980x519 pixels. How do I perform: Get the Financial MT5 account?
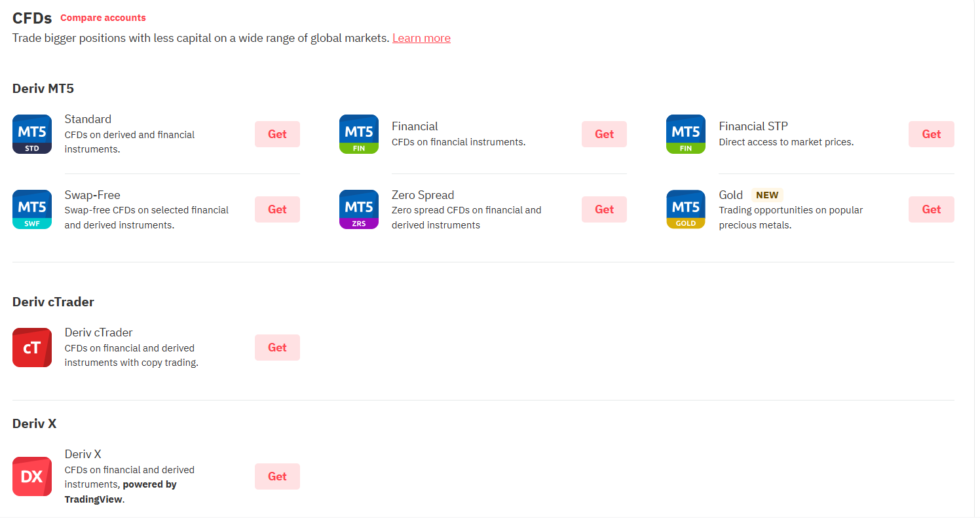coord(604,134)
